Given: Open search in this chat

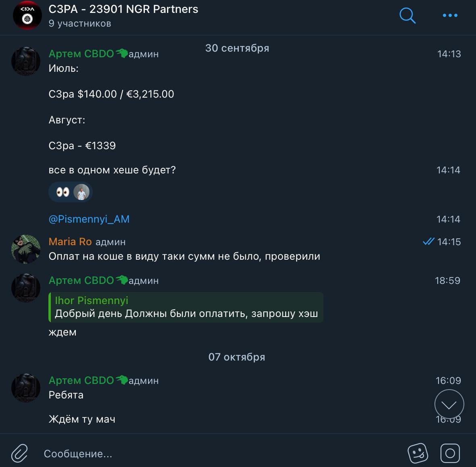Looking at the screenshot, I should 407,16.
